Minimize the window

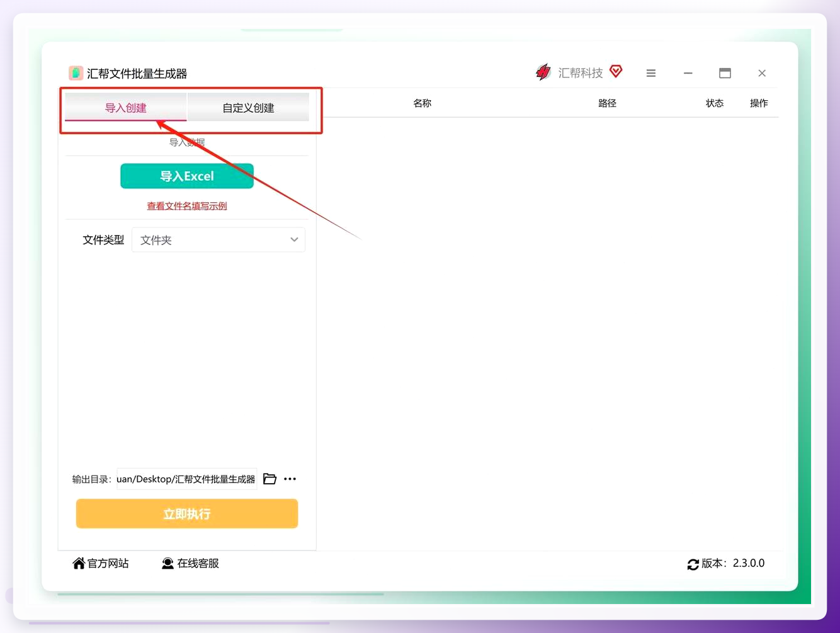688,73
